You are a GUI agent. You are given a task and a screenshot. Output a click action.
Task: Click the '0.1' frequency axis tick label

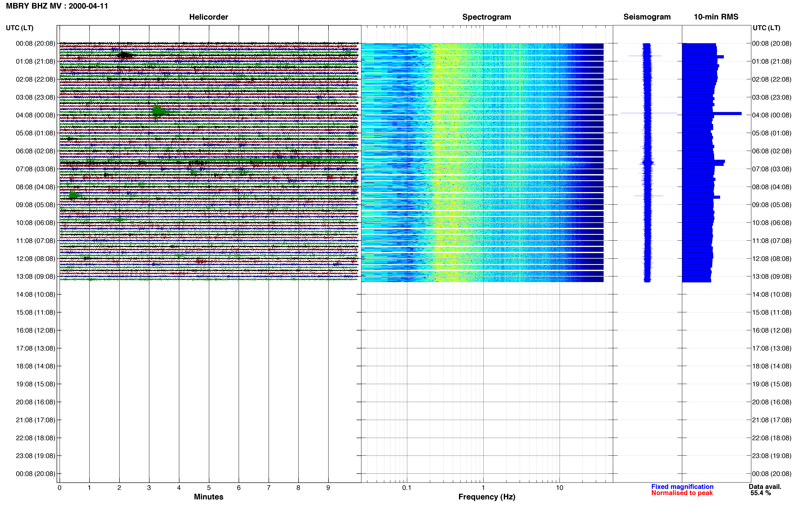pos(407,487)
